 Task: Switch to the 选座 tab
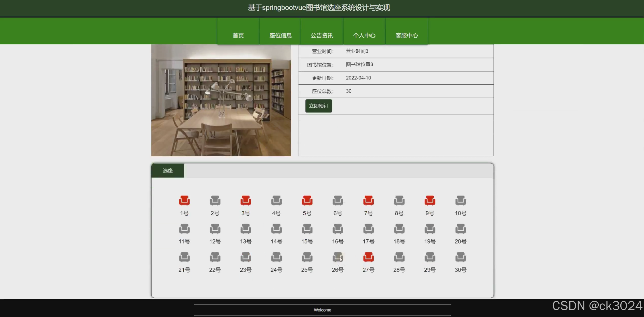168,171
